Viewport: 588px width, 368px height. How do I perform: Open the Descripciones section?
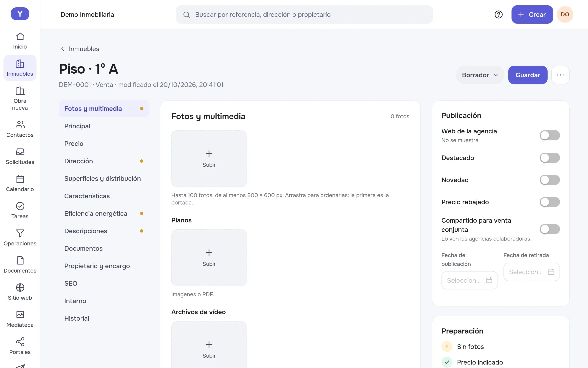pyautogui.click(x=104, y=231)
